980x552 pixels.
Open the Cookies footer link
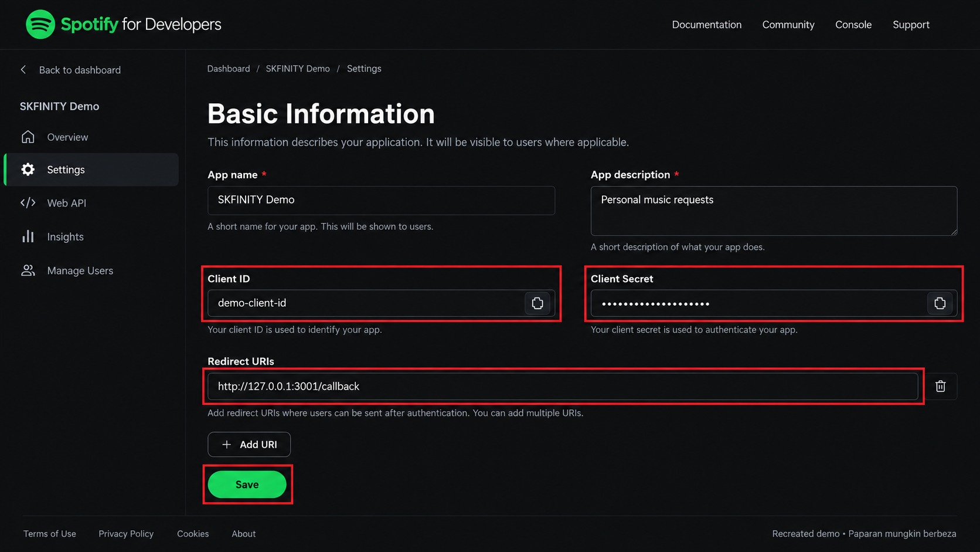pyautogui.click(x=193, y=534)
